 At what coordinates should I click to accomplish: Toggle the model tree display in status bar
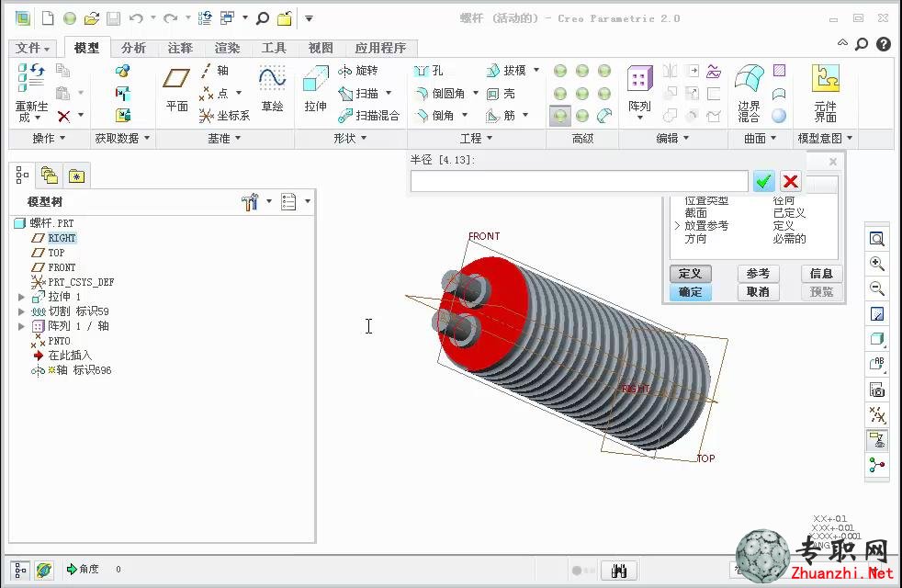19,570
